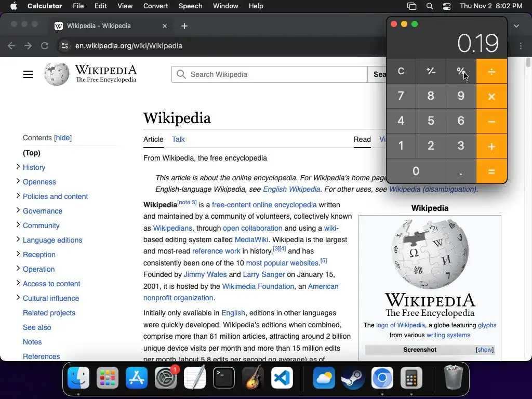The width and height of the screenshot is (532, 399).
Task: Click the calculator equals button
Action: click(x=491, y=171)
